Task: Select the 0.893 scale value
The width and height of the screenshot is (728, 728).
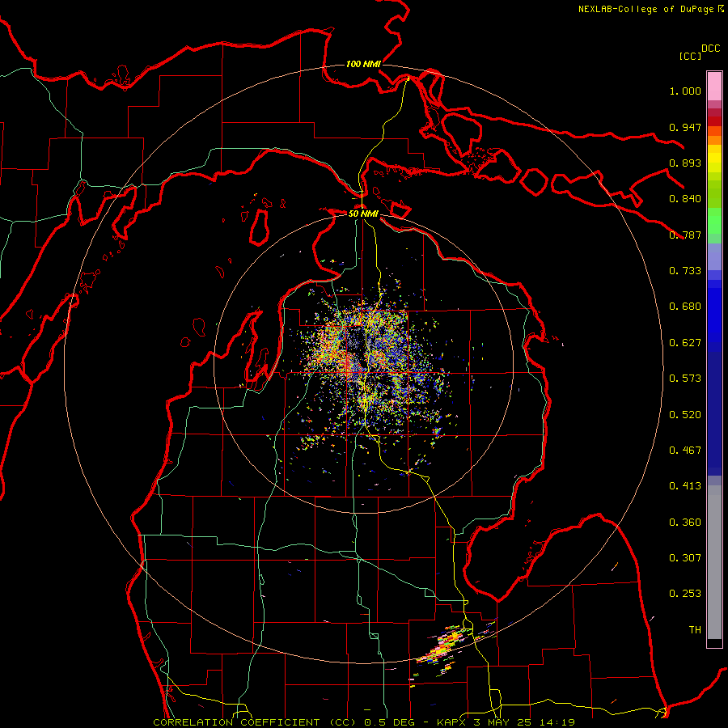Action: pyautogui.click(x=685, y=163)
